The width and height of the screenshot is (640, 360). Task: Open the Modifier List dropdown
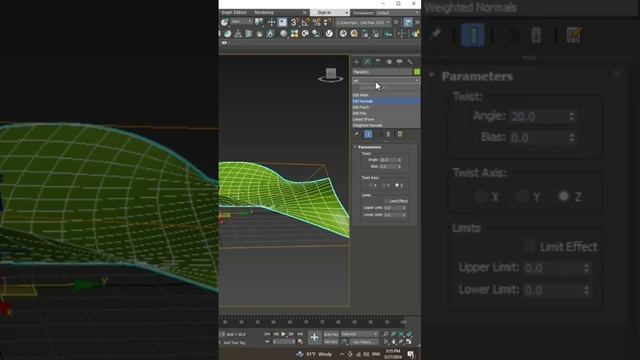386,80
